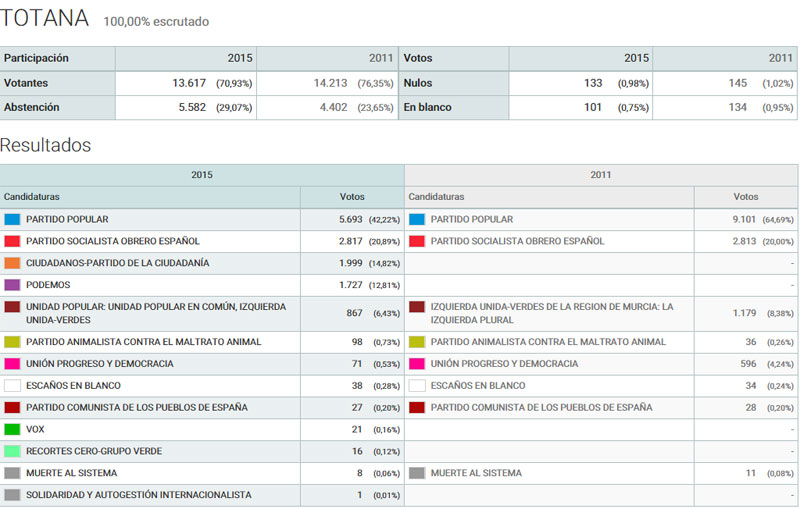This screenshot has width=800, height=509.
Task: Click the 2011 IZQUIERDA UNIDA-VERDES candidatura name
Action: point(552,313)
